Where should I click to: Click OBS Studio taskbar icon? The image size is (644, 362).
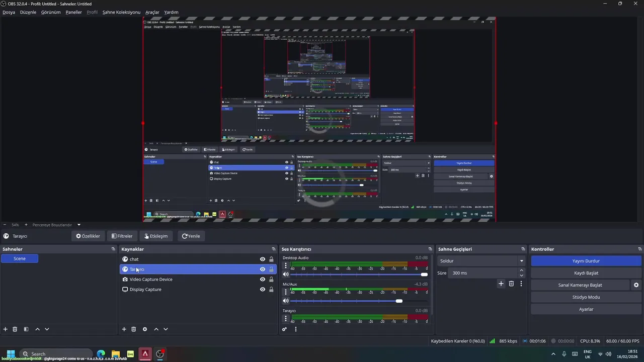tap(160, 354)
